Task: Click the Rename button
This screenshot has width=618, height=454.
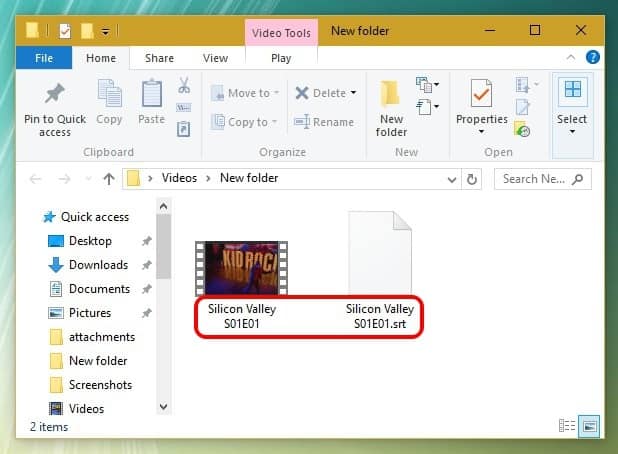Action: click(x=324, y=122)
